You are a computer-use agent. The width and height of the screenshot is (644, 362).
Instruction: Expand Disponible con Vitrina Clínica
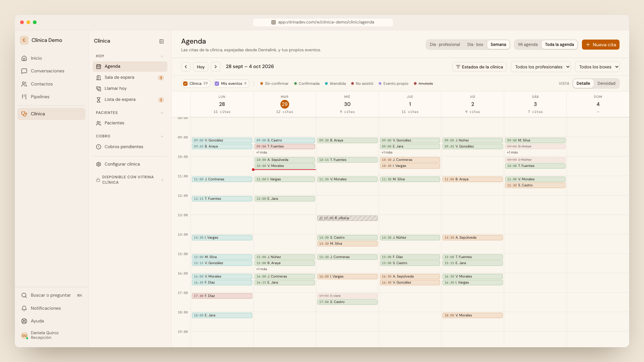[130, 180]
